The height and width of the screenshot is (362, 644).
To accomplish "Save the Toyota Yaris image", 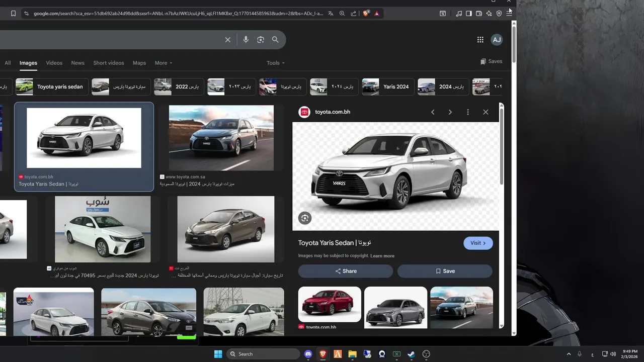I will click(445, 271).
